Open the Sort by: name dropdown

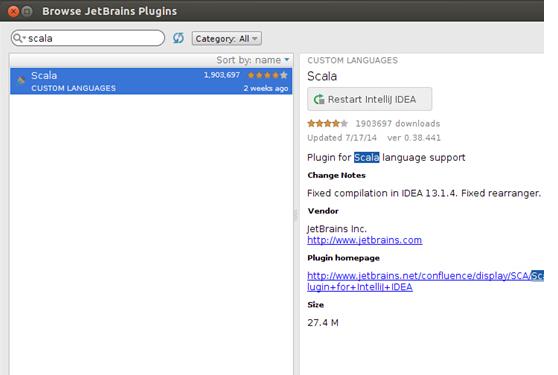coord(253,60)
